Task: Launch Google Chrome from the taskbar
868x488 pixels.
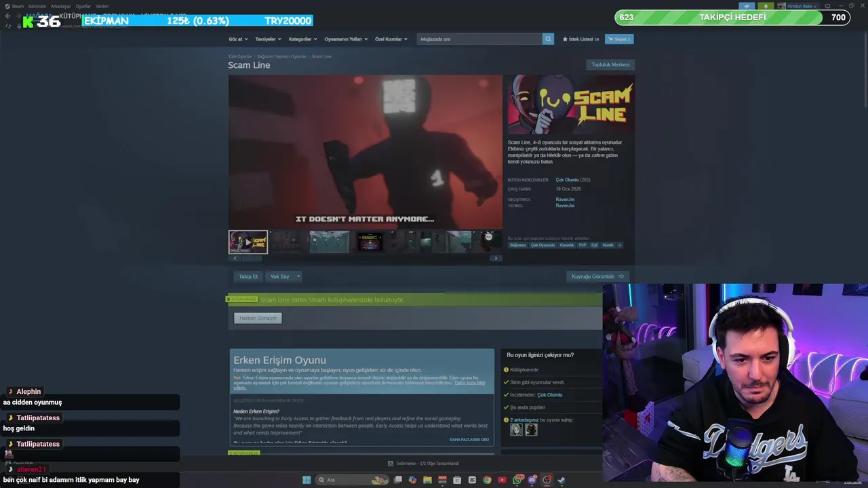Action: tap(487, 480)
